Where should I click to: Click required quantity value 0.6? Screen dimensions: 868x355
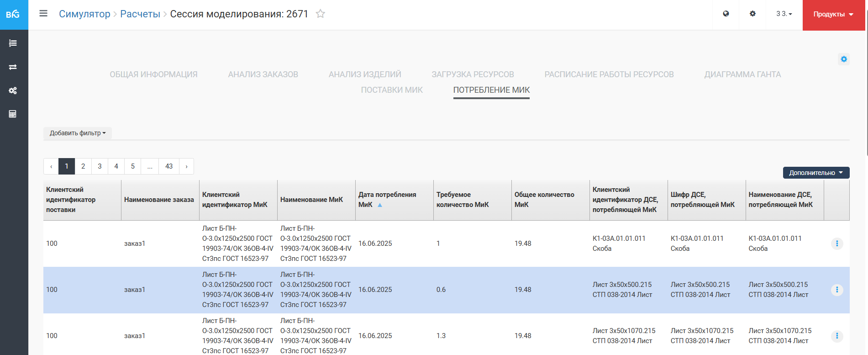(x=441, y=290)
